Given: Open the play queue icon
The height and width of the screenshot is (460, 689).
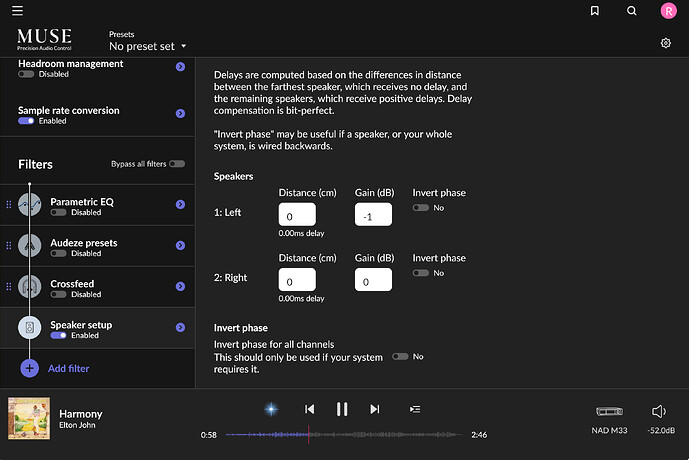Looking at the screenshot, I should (x=415, y=409).
